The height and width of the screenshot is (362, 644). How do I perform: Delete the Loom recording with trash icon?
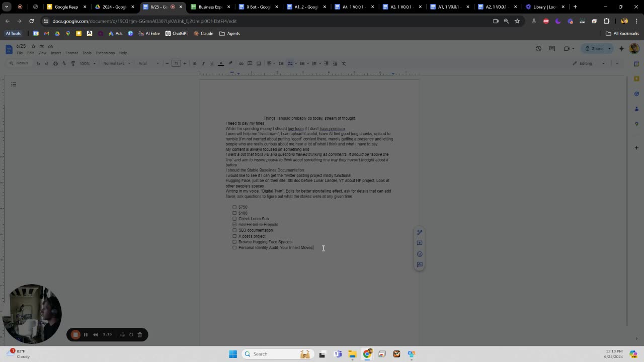140,334
